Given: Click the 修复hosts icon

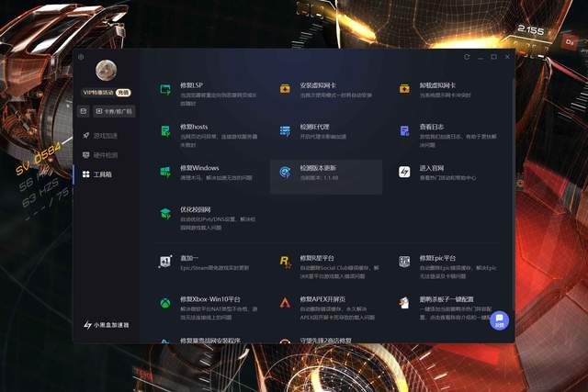Looking at the screenshot, I should (166, 130).
